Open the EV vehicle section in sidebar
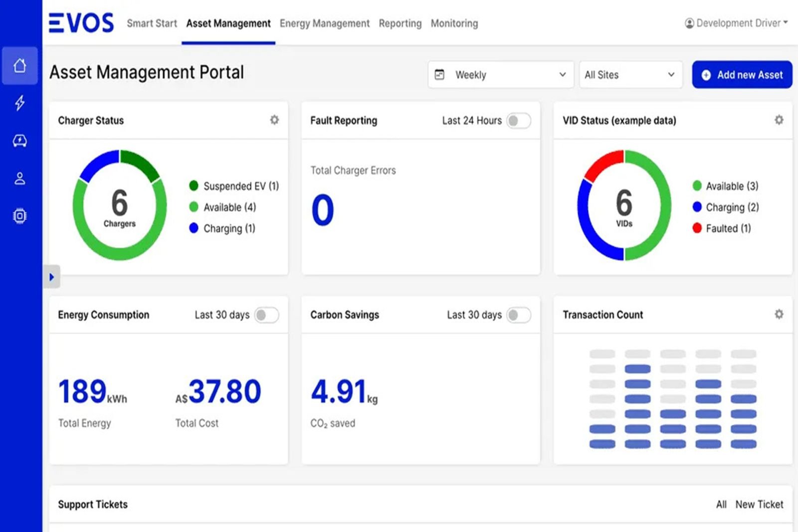 pos(20,141)
